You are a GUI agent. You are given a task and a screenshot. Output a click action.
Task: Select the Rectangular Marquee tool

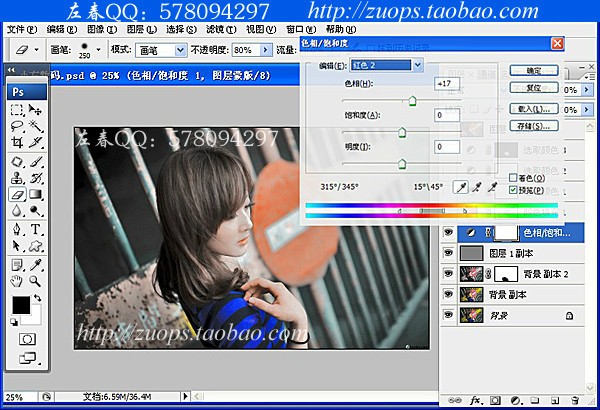(x=17, y=110)
